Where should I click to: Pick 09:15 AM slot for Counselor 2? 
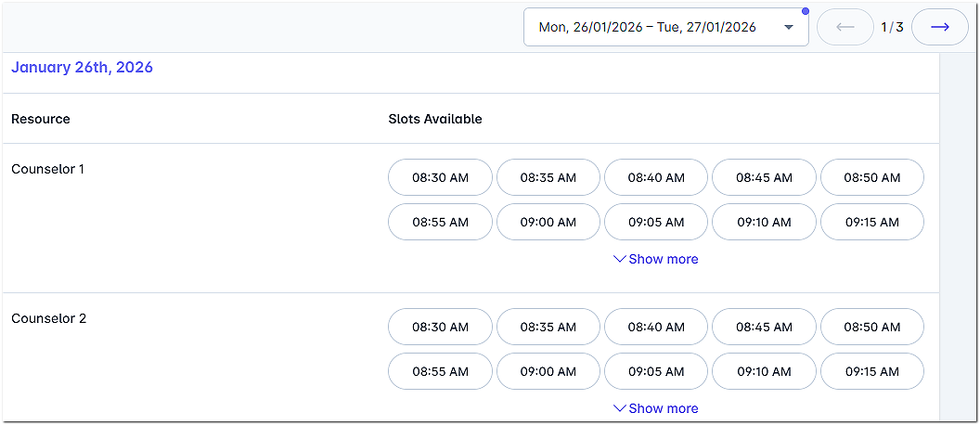pyautogui.click(x=872, y=371)
